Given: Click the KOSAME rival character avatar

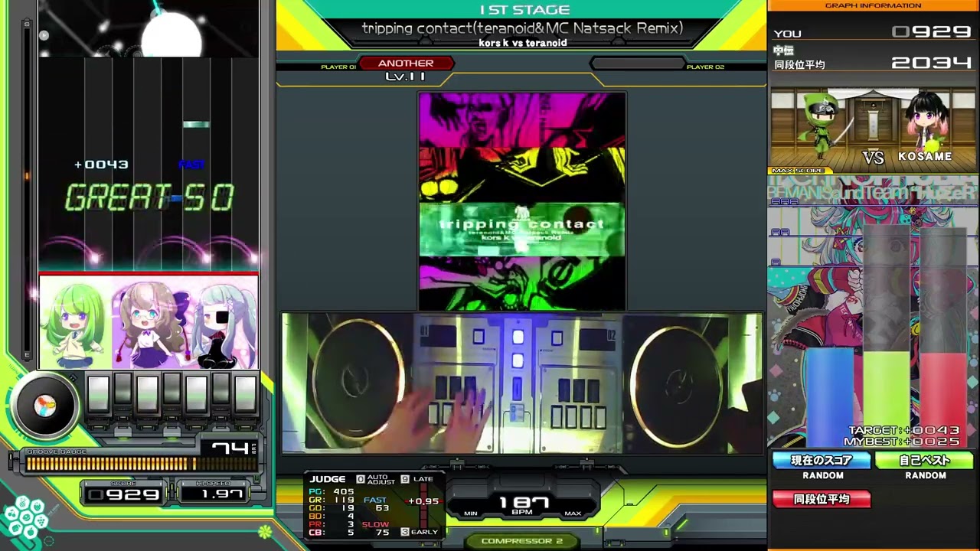Looking at the screenshot, I should [926, 122].
